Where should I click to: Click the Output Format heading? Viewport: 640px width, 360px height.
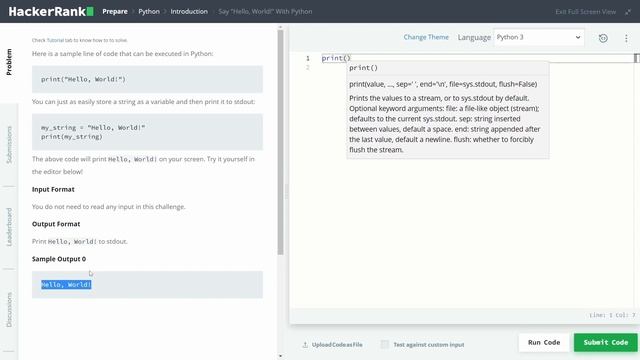[x=56, y=224]
